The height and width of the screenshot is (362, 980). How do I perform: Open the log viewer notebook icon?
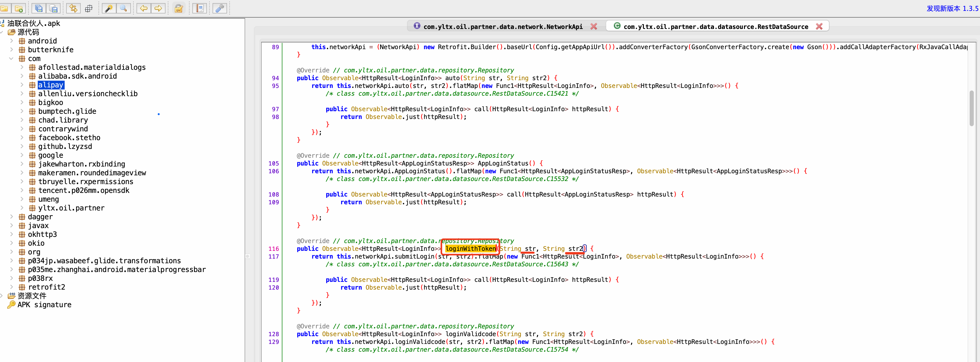[199, 8]
